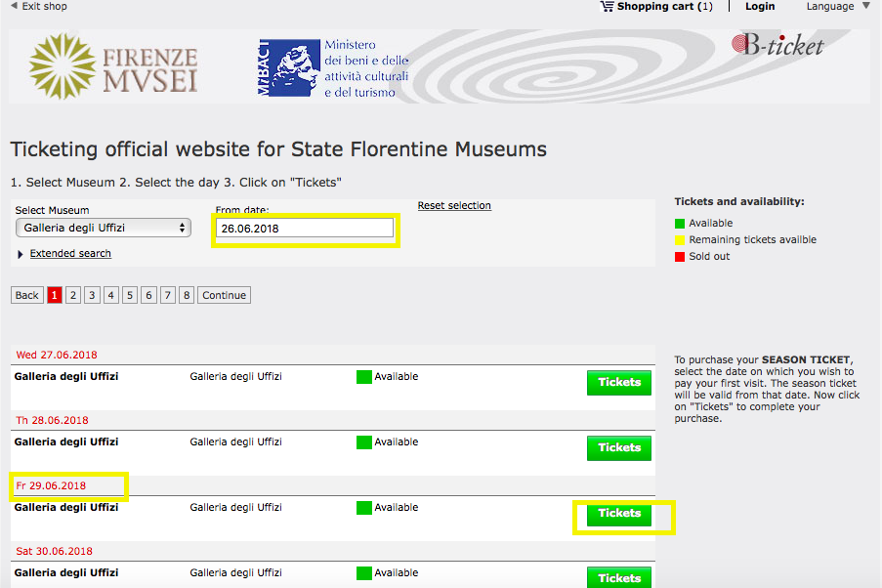Click the MiBACT ministry logo
The image size is (882, 588).
pos(333,68)
